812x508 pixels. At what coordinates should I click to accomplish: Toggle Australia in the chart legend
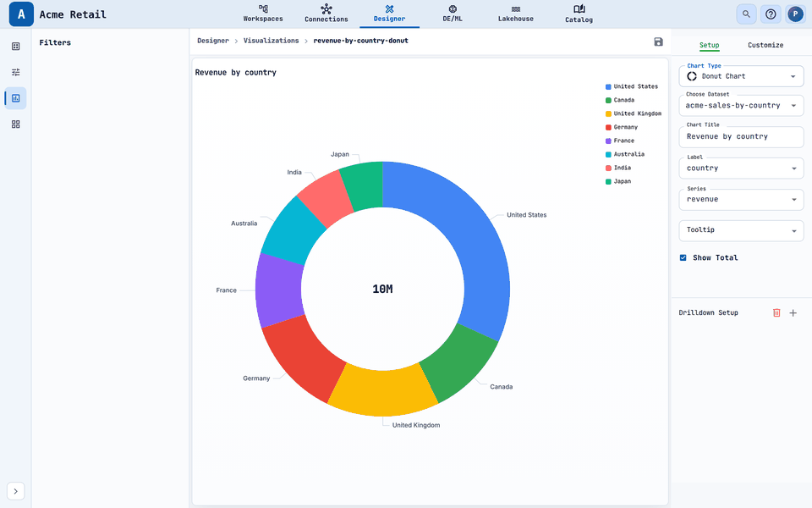coord(625,154)
